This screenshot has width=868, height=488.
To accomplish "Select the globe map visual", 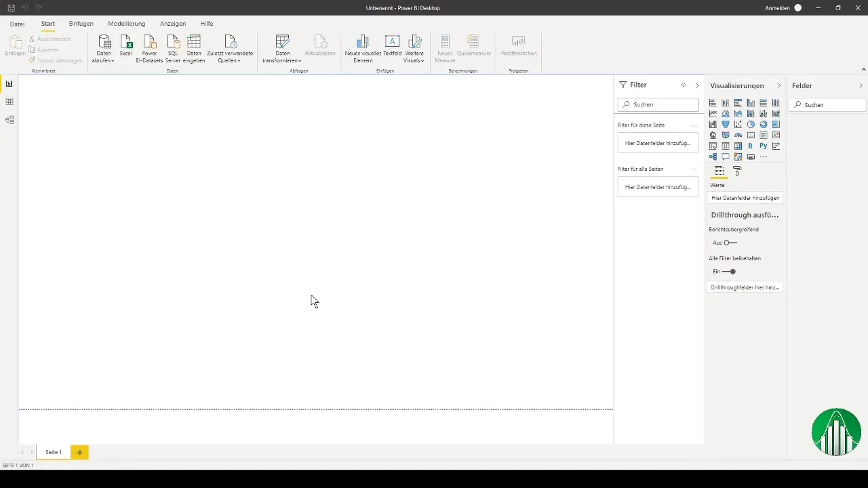I will point(713,135).
